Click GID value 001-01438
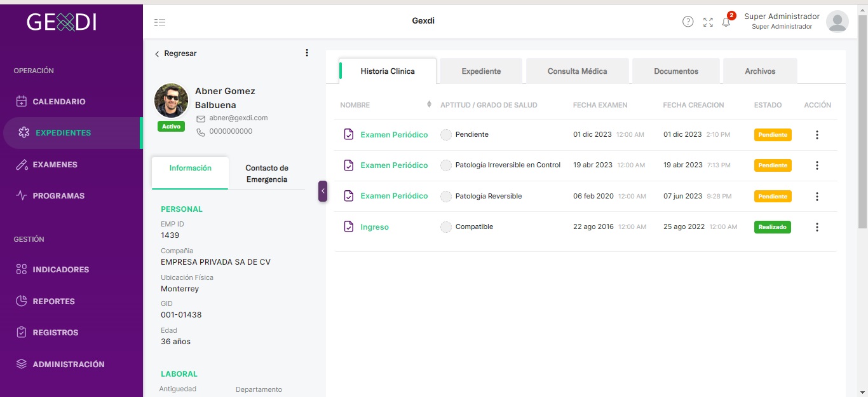The image size is (868, 397). click(181, 315)
